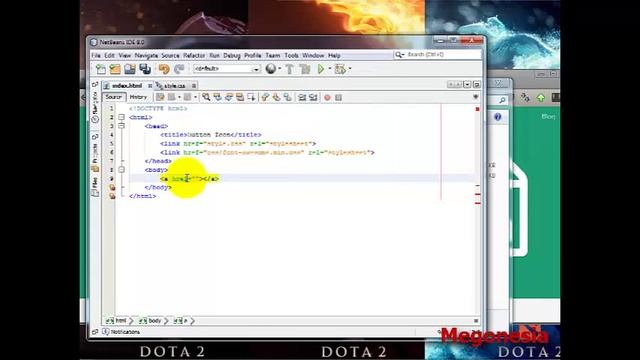This screenshot has width=640, height=360.
Task: Collapse the html tag fold on line 2
Action: click(121, 117)
